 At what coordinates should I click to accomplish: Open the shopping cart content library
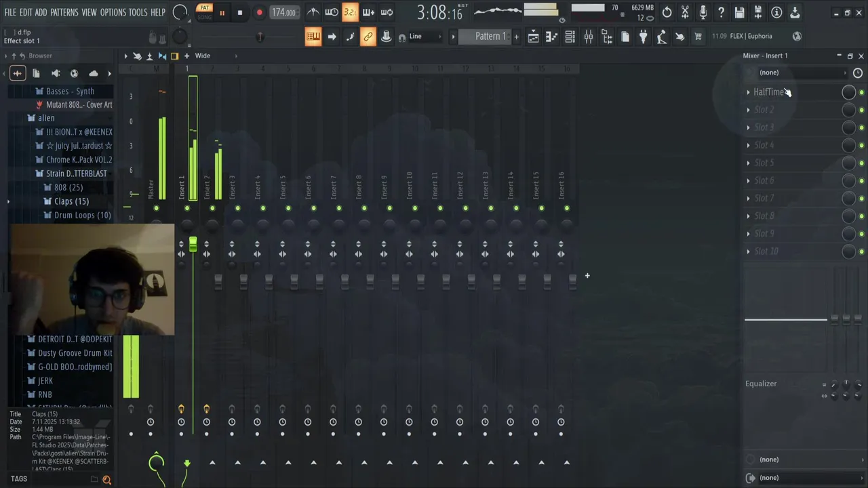pyautogui.click(x=698, y=37)
